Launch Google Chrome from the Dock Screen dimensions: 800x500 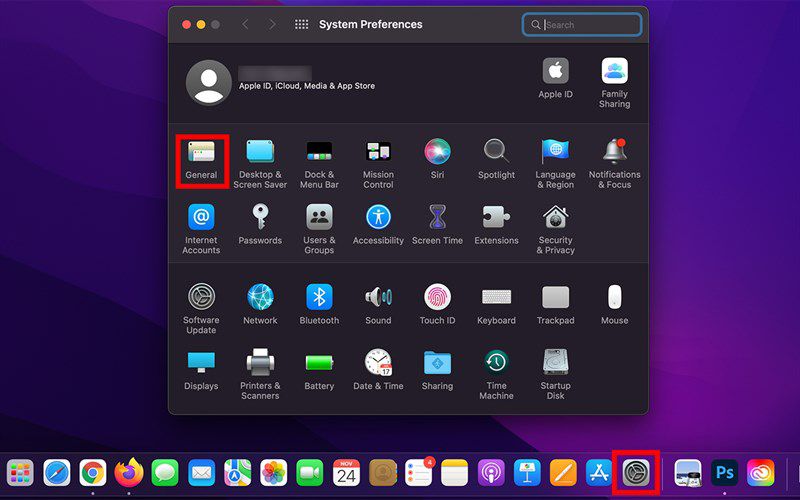pyautogui.click(x=93, y=473)
